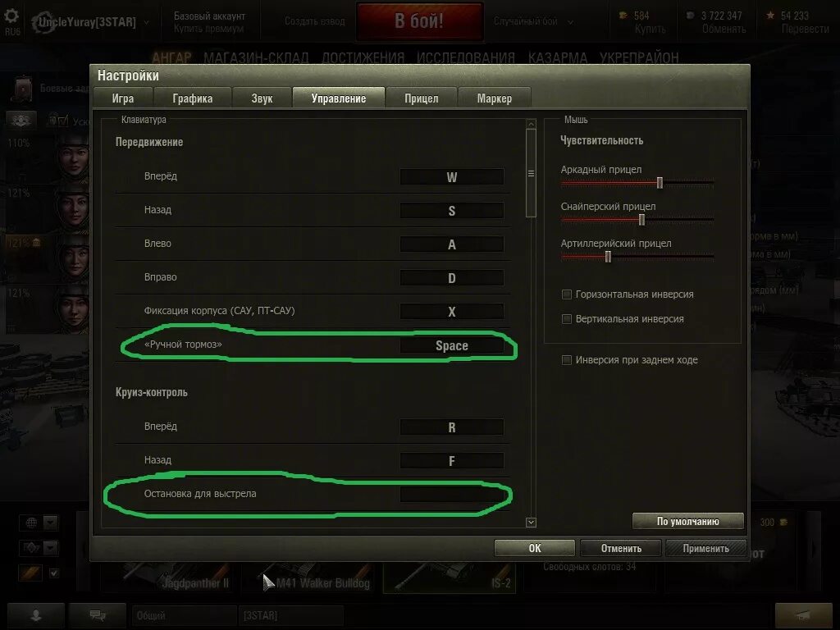The image size is (840, 630).
Task: Expand the nation filter globe dropdown
Action: click(50, 523)
